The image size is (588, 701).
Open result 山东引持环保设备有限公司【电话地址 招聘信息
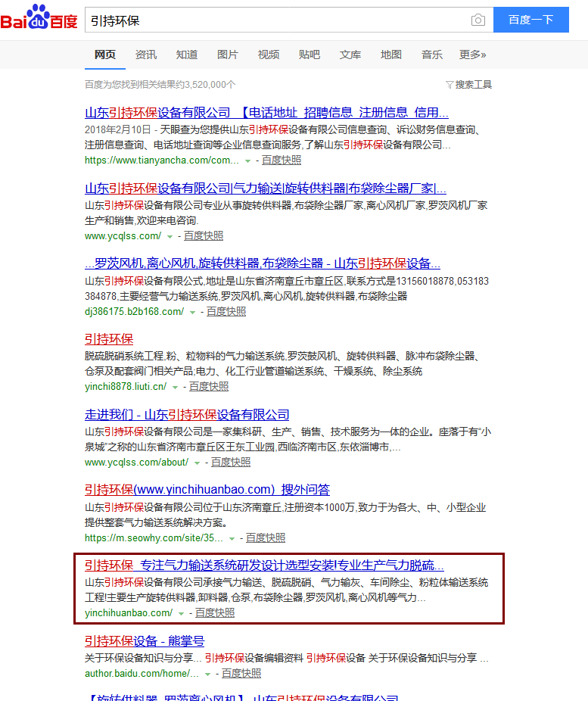266,112
